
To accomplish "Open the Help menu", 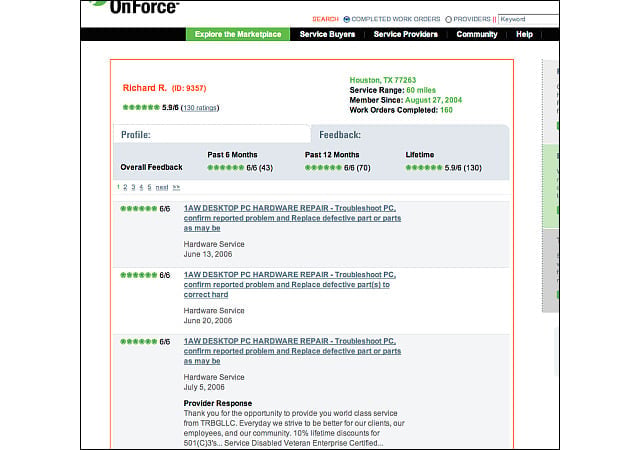I will coord(524,34).
